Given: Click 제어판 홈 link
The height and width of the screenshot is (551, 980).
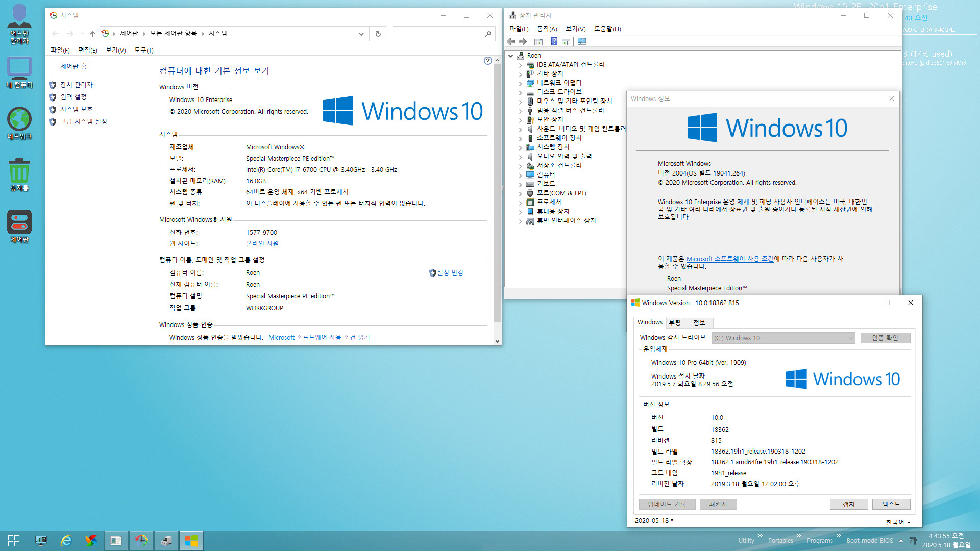Looking at the screenshot, I should [73, 67].
